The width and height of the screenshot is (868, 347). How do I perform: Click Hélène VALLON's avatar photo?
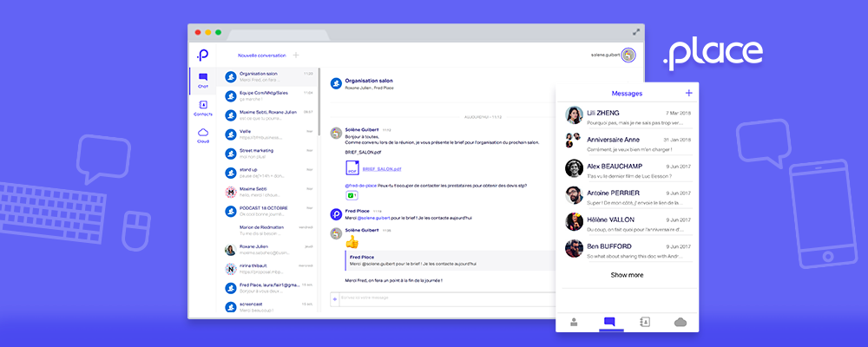click(x=574, y=221)
